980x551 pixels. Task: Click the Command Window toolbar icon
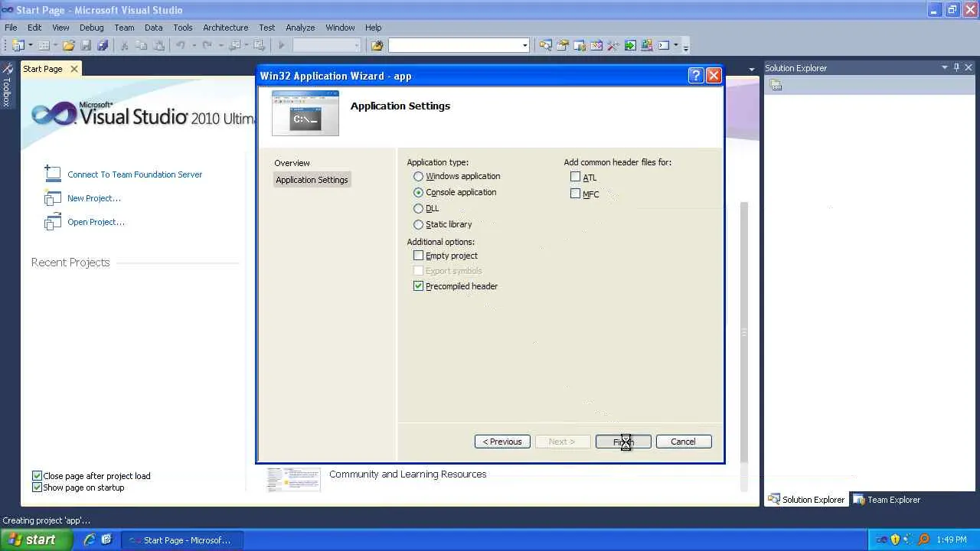(x=664, y=45)
